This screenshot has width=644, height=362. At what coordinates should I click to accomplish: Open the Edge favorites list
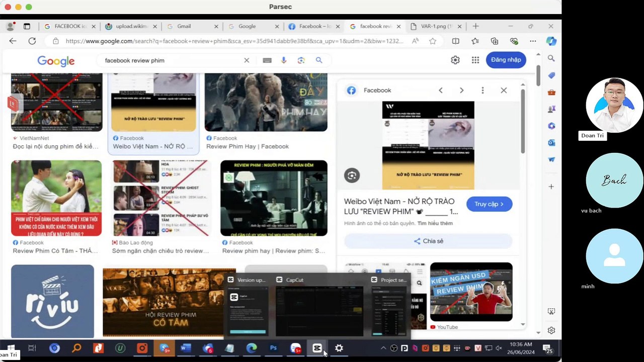coord(475,41)
